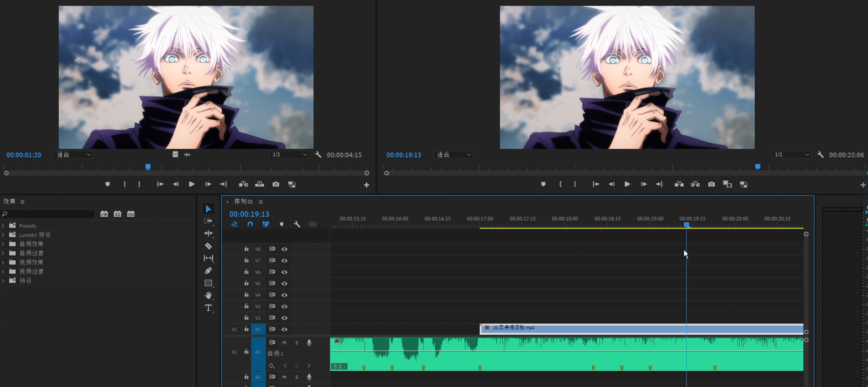Mute audio track A1

pyautogui.click(x=284, y=343)
